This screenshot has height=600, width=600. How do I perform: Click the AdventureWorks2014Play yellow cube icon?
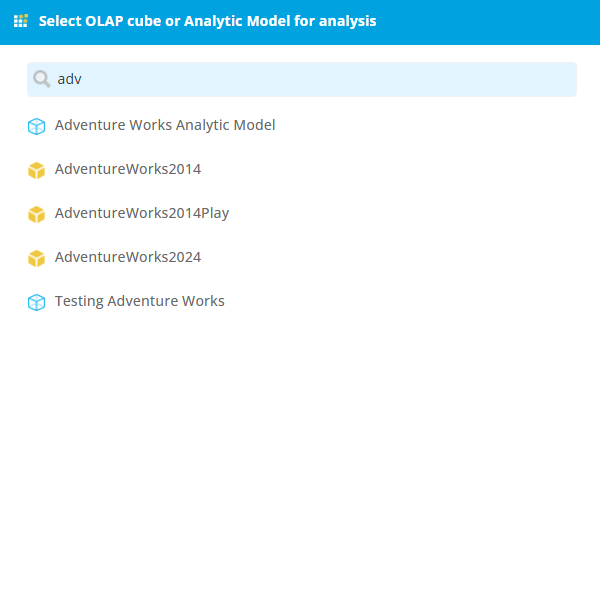click(36, 214)
